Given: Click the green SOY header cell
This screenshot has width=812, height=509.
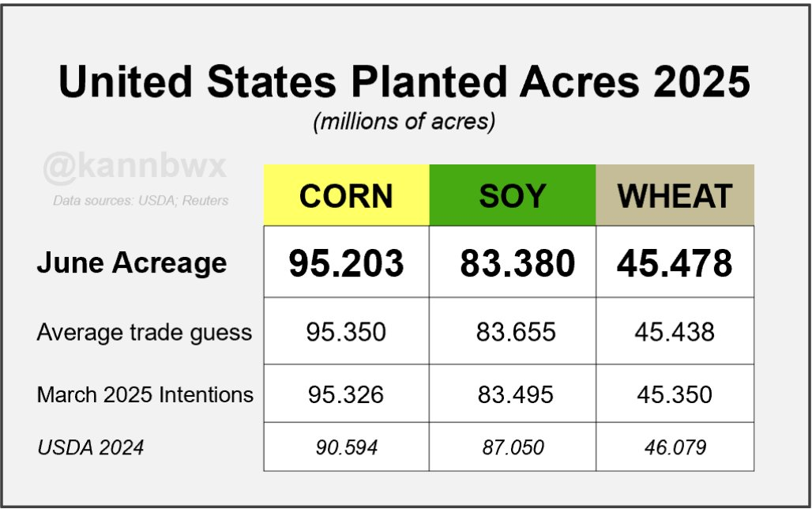Looking at the screenshot, I should click(513, 195).
